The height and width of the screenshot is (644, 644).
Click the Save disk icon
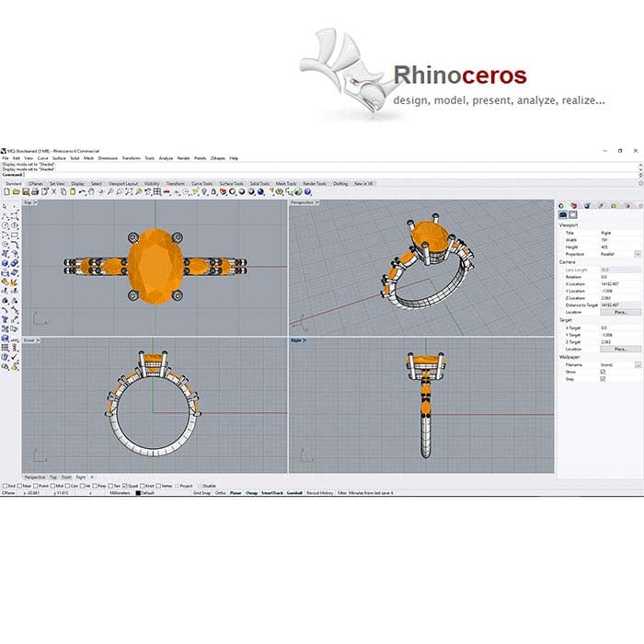(x=26, y=191)
